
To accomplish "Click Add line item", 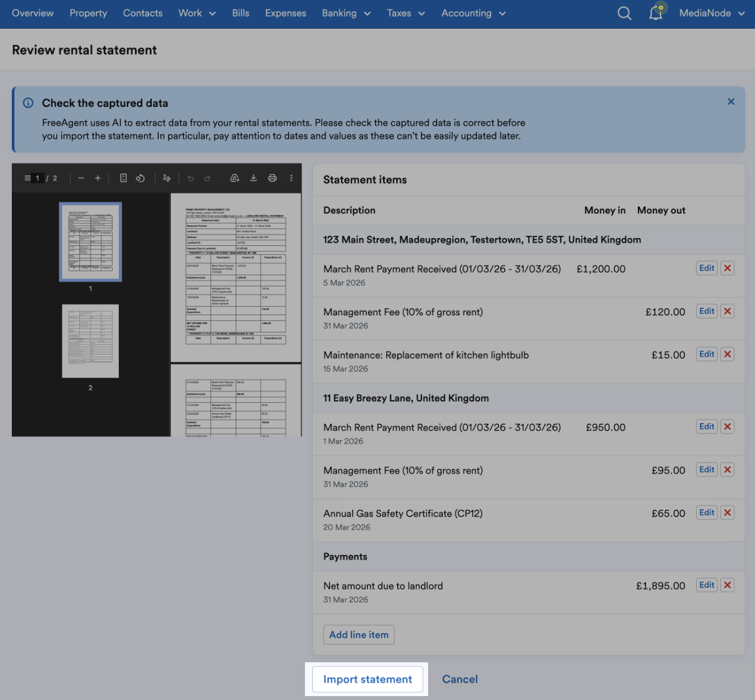I will click(x=359, y=635).
